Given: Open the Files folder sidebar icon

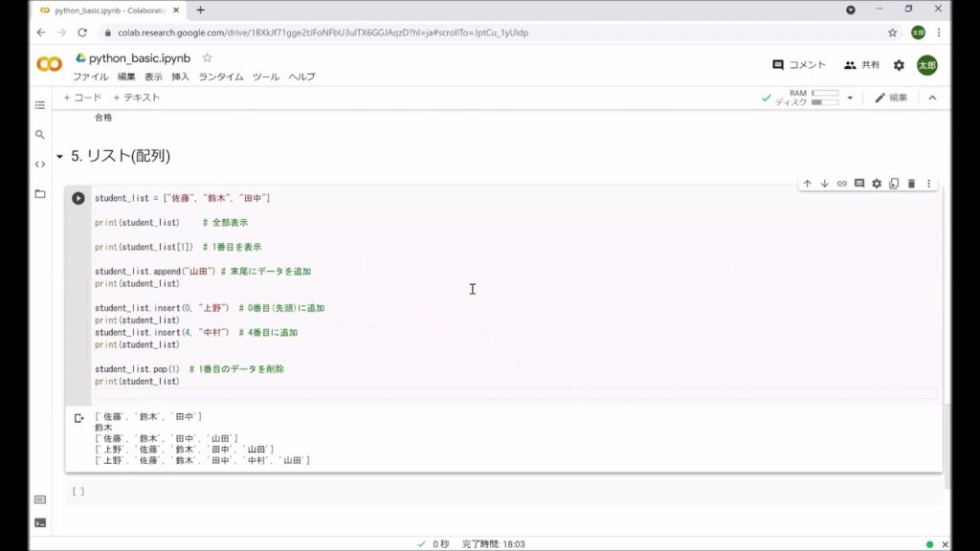Looking at the screenshot, I should tap(39, 194).
